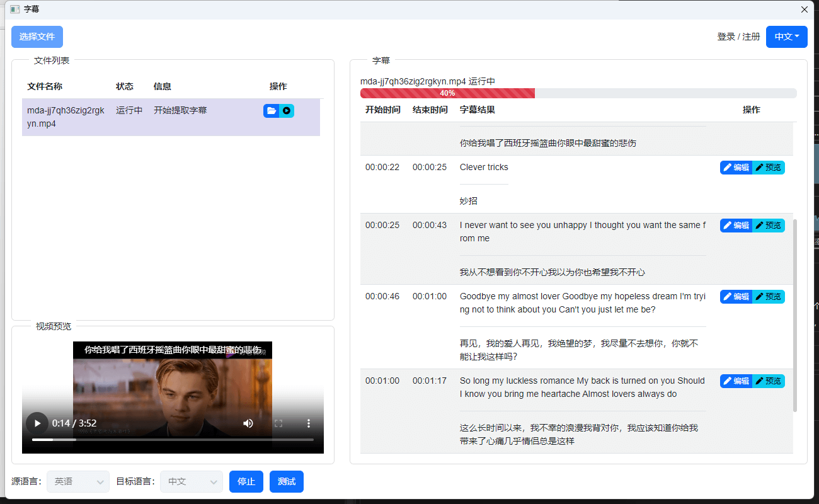
Task: Click the 登录 / 注册 sign-in link
Action: pos(738,37)
